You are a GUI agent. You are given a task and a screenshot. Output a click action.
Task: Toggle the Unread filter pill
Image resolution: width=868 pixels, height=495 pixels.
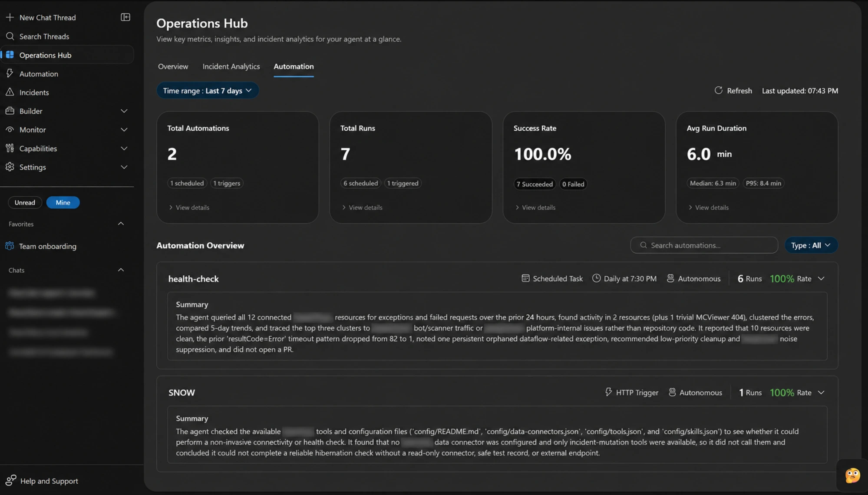point(25,202)
